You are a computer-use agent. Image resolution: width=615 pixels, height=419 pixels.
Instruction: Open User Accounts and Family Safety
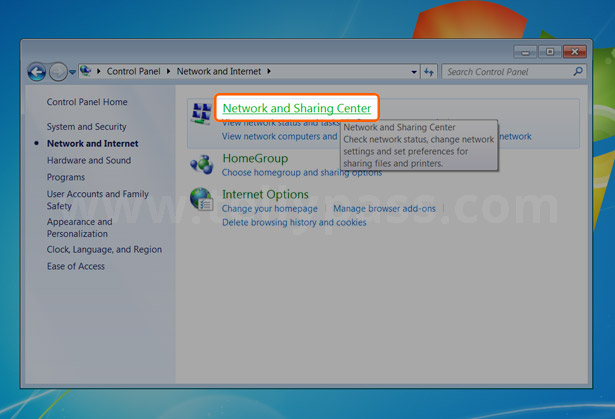pyautogui.click(x=98, y=200)
